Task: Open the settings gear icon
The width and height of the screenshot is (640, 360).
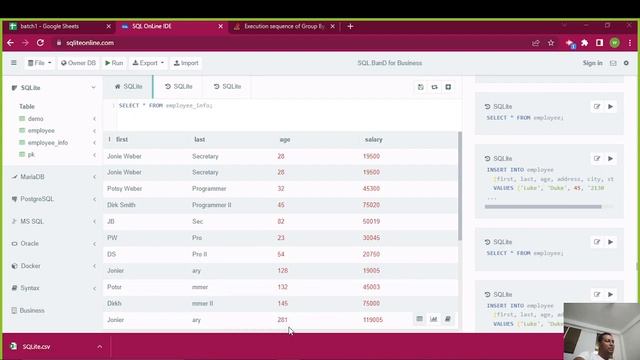Action: pyautogui.click(x=626, y=63)
